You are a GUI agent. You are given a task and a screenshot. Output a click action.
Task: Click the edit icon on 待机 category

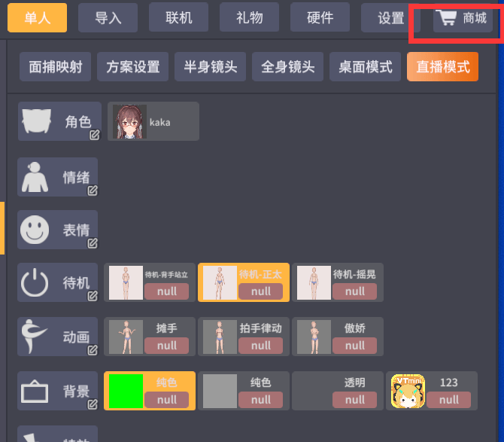93,296
